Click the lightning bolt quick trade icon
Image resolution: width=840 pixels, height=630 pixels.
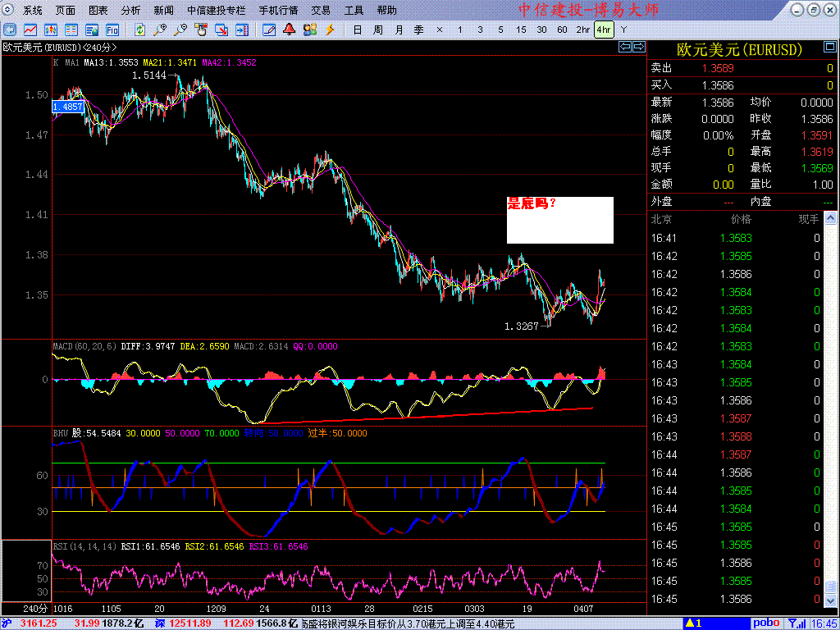click(330, 30)
